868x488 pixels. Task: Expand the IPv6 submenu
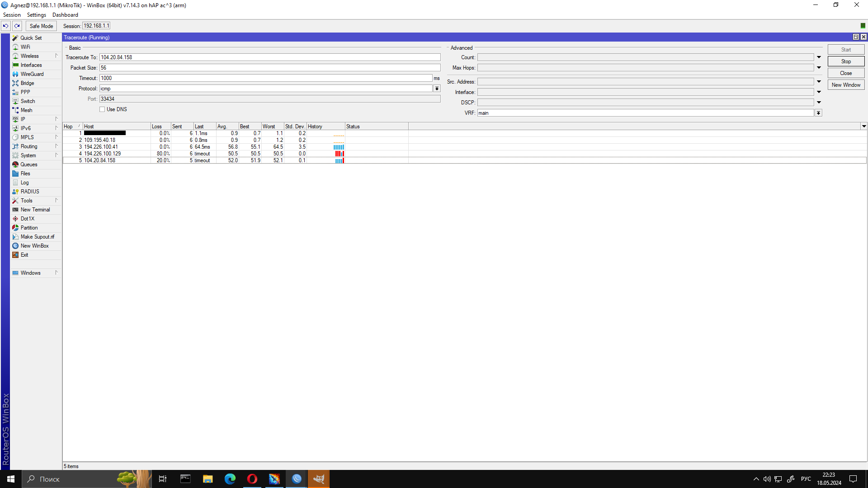click(x=57, y=128)
